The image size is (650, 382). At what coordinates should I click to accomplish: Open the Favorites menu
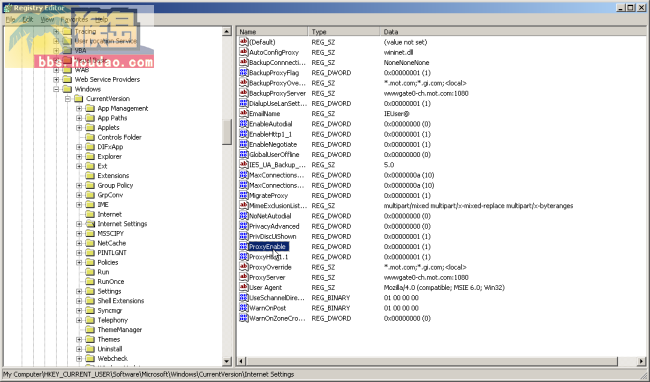[x=74, y=19]
